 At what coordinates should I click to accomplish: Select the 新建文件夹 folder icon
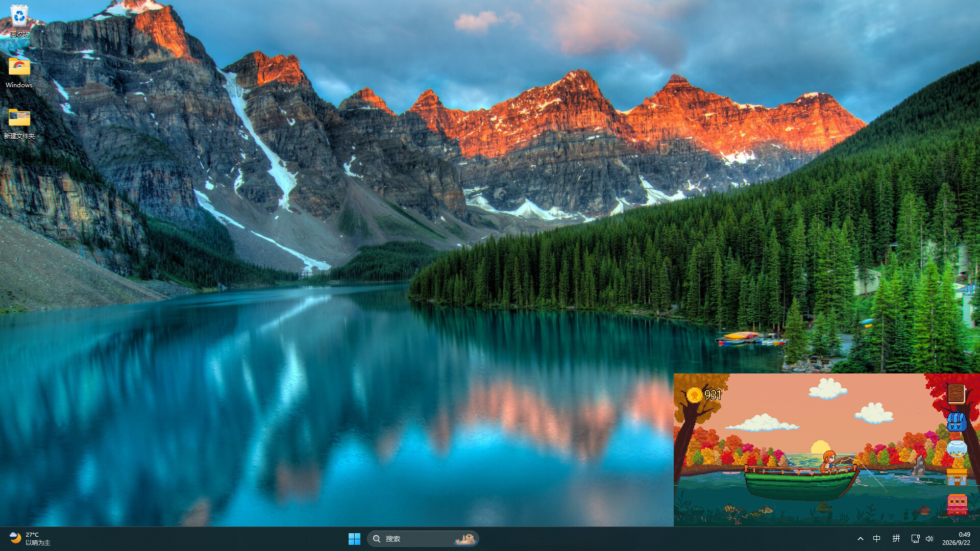[x=19, y=123]
